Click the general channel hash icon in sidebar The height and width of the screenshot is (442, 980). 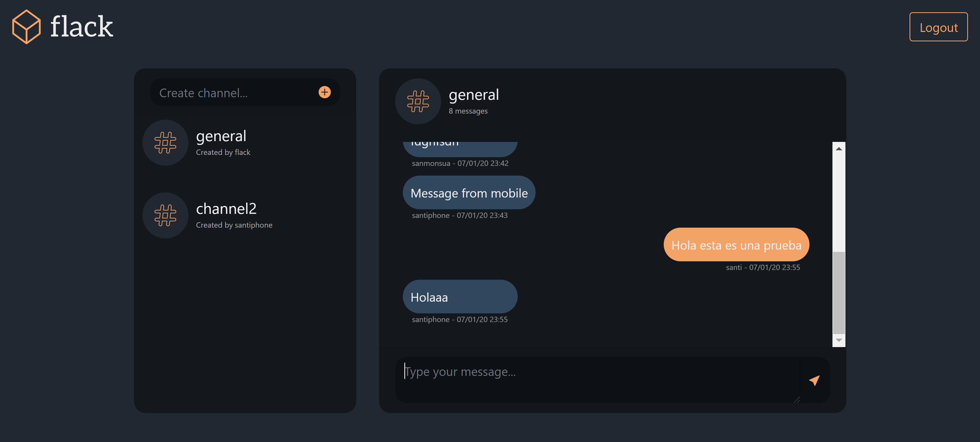[165, 143]
